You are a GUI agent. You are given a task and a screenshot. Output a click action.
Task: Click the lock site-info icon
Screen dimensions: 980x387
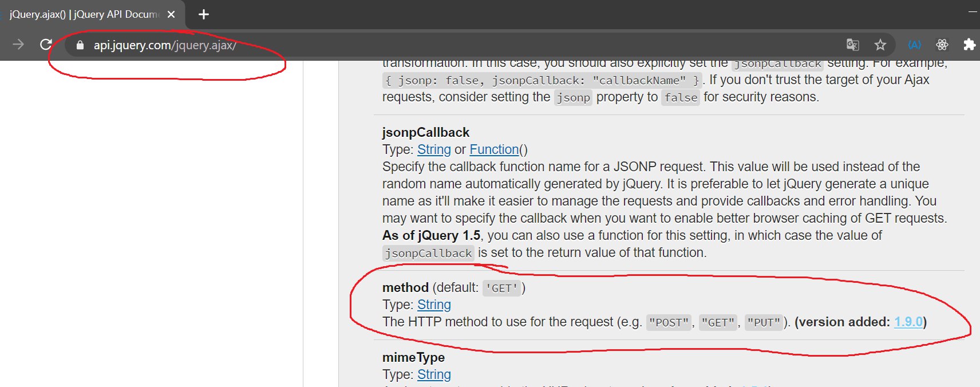80,45
